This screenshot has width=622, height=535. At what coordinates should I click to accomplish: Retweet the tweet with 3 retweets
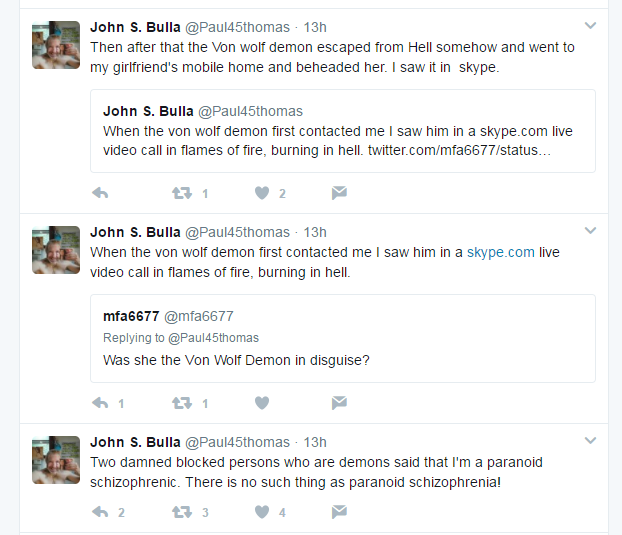click(x=182, y=512)
